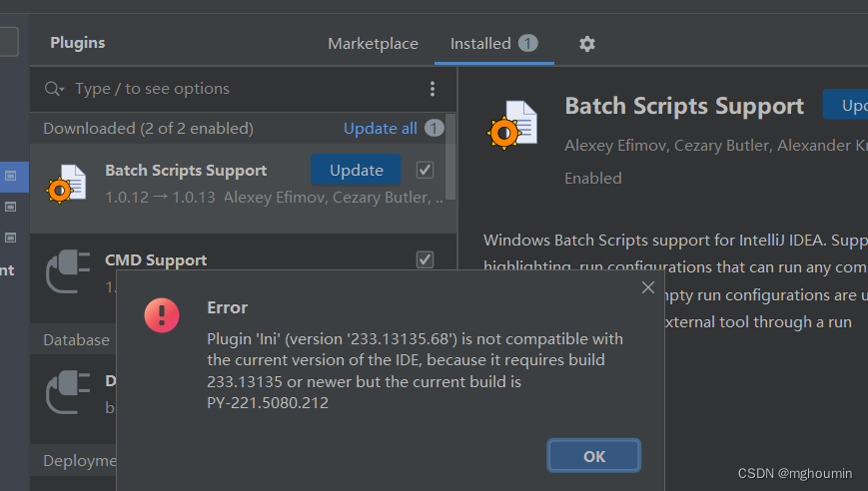Screen dimensions: 868x491
Task: Click the Enabled status in detail pane
Action: click(593, 178)
